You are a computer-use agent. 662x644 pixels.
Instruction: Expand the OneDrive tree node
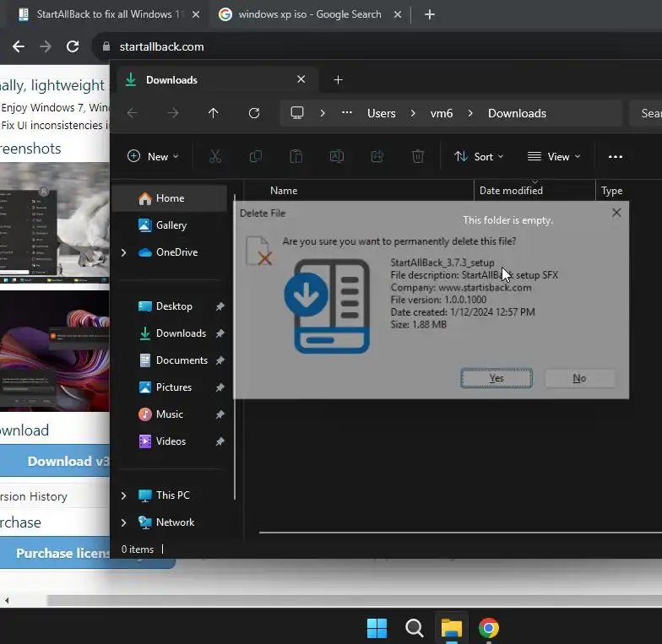pyautogui.click(x=123, y=252)
